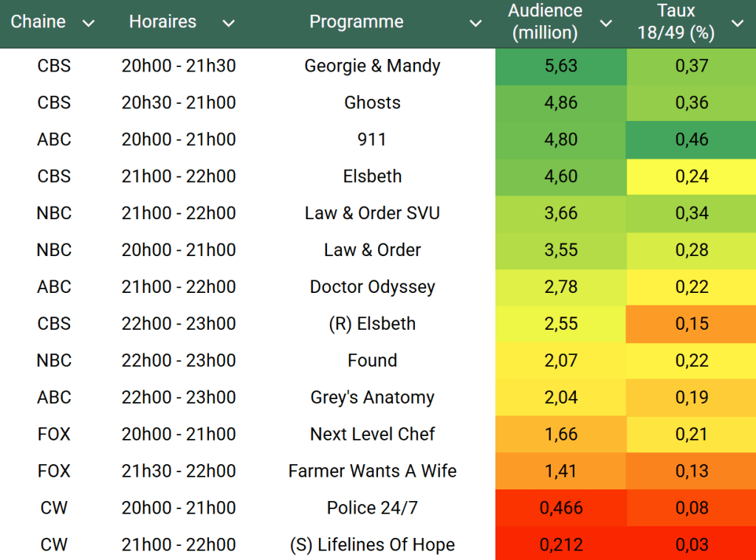The image size is (756, 560).
Task: Select the green 5,63 audience cell
Action: tap(560, 66)
